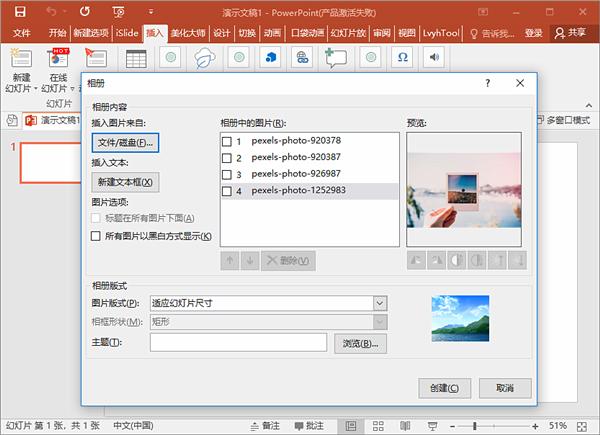Click the Create (创建) button
Screen dimensions: 600x435
[x=444, y=388]
